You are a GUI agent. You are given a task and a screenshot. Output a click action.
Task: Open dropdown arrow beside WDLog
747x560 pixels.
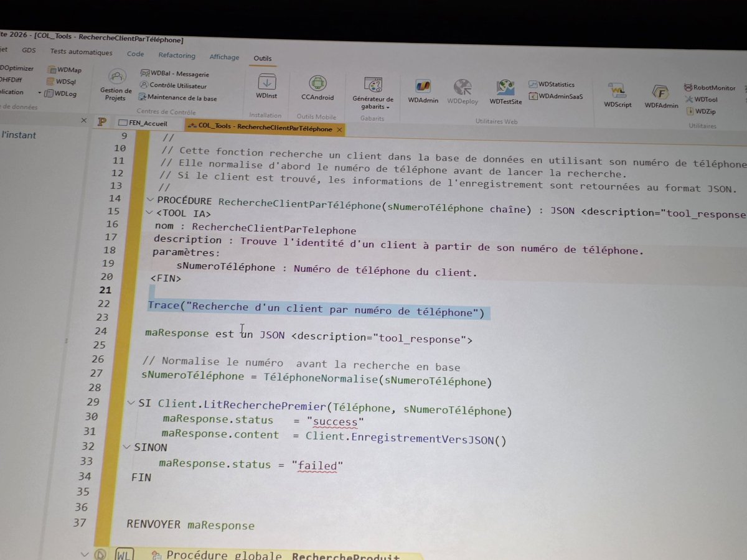pos(40,93)
